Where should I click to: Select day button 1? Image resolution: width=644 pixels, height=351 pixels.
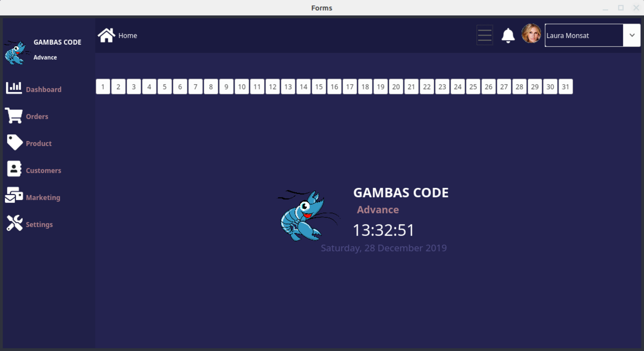pyautogui.click(x=103, y=87)
